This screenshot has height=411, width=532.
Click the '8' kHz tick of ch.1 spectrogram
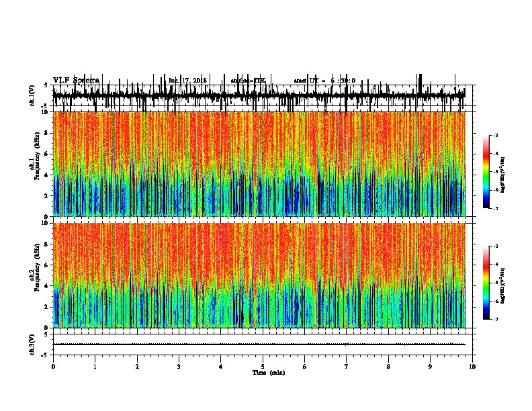pyautogui.click(x=47, y=133)
